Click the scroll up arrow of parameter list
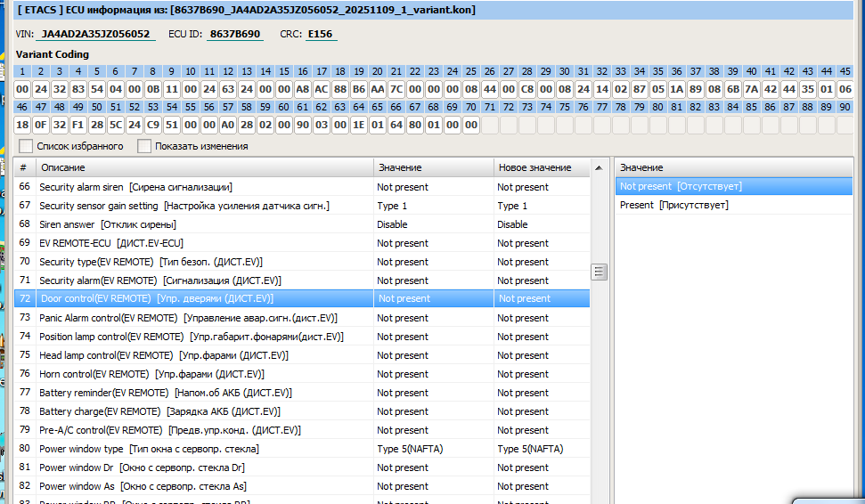This screenshot has height=504, width=865. tap(600, 167)
